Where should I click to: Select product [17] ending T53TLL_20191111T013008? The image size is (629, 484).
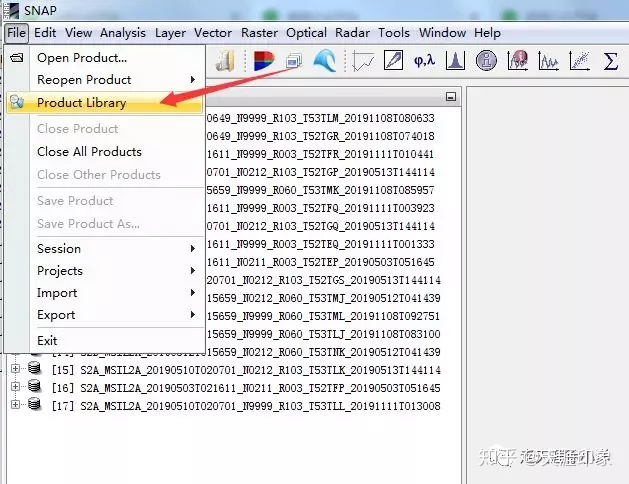[x=246, y=406]
